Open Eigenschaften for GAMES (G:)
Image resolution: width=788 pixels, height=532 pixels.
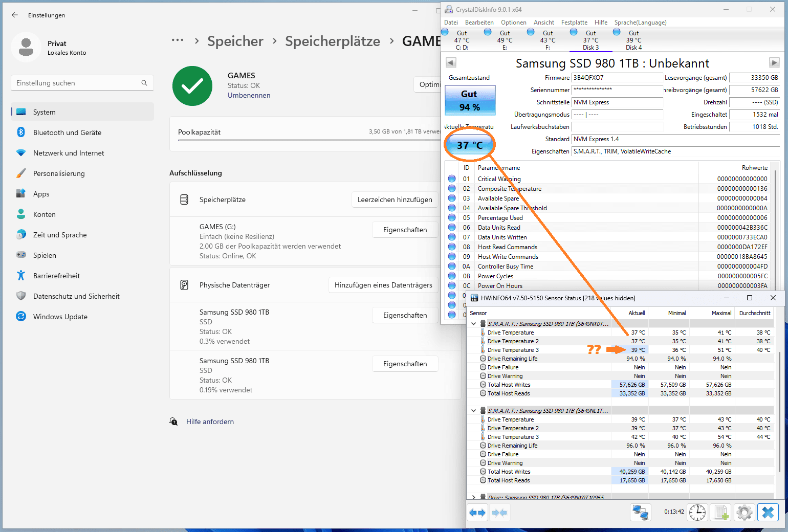click(x=405, y=230)
